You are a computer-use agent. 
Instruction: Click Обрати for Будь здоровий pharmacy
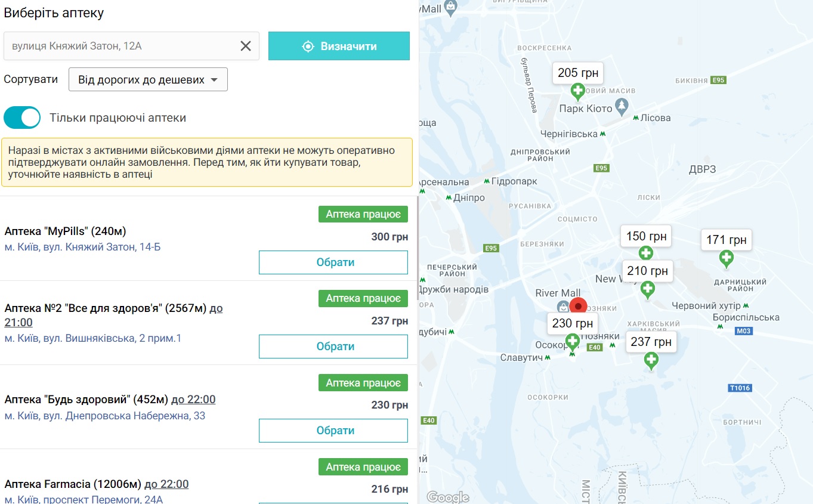click(x=333, y=431)
